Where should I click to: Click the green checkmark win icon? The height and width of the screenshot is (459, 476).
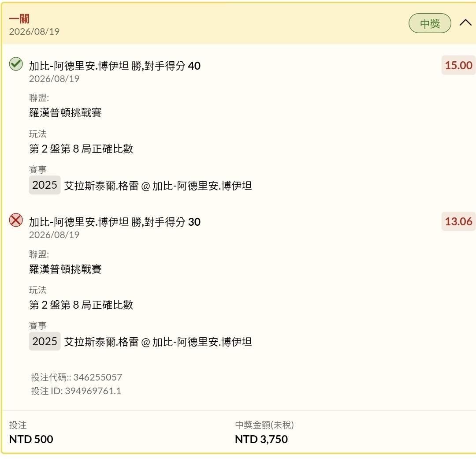tap(16, 64)
